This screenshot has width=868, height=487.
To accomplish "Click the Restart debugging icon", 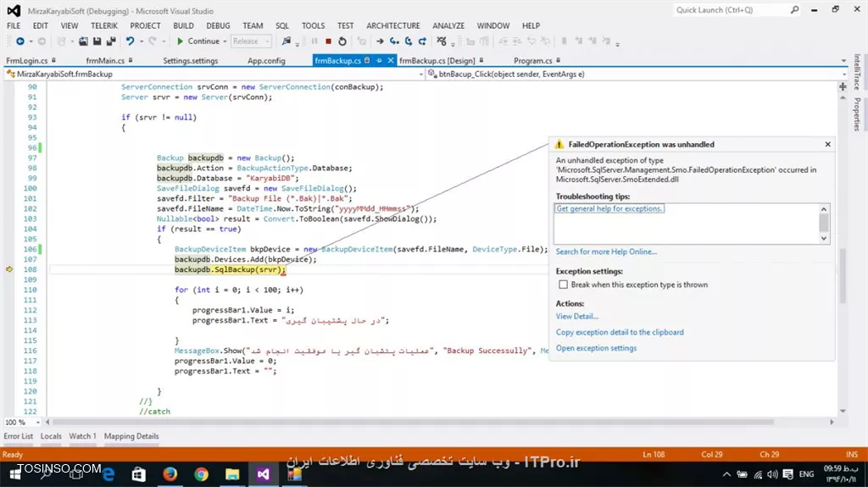I will [342, 41].
